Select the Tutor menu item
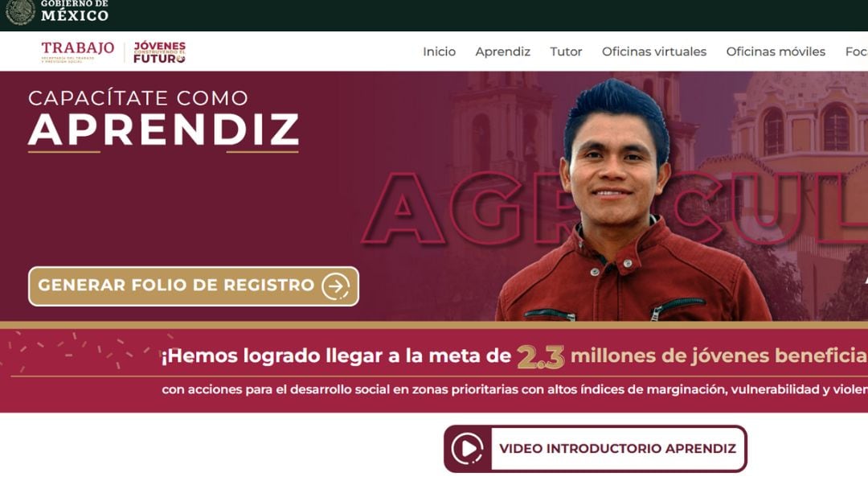The height and width of the screenshot is (489, 868). click(x=566, y=51)
